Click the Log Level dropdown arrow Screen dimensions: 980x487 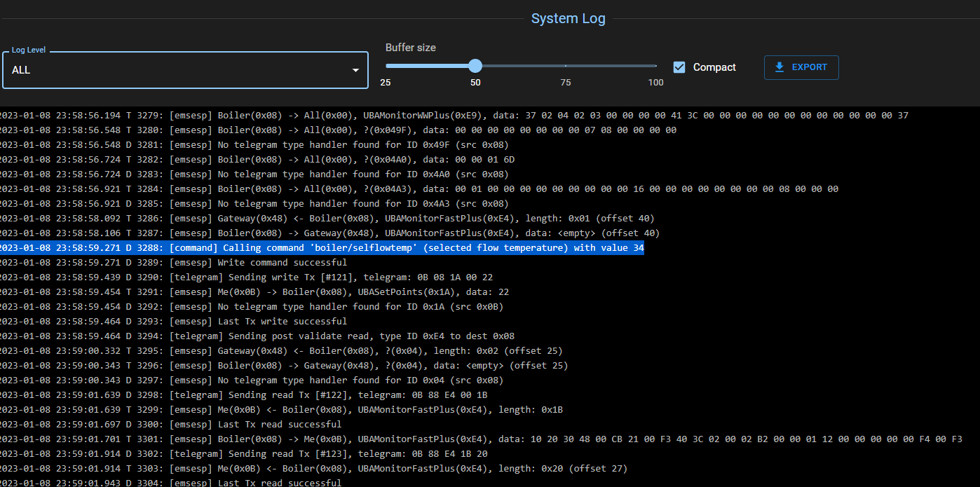[x=355, y=69]
